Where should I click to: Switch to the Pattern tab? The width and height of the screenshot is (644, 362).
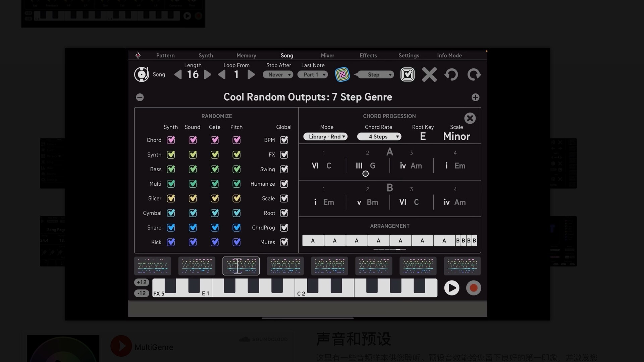tap(165, 56)
